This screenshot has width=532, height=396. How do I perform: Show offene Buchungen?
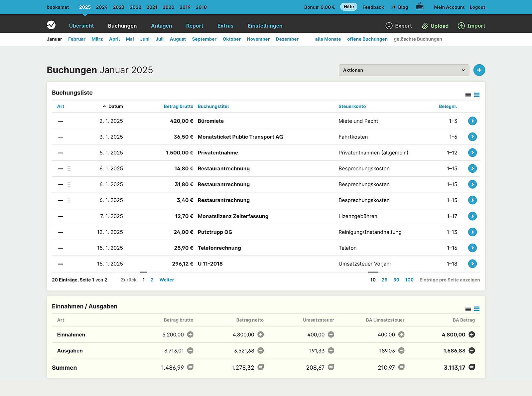[x=367, y=39]
